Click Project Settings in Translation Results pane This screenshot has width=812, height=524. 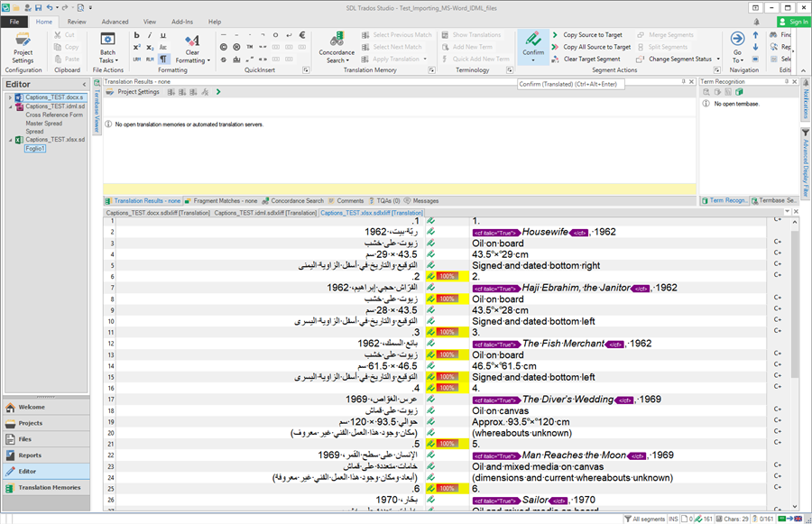(134, 92)
